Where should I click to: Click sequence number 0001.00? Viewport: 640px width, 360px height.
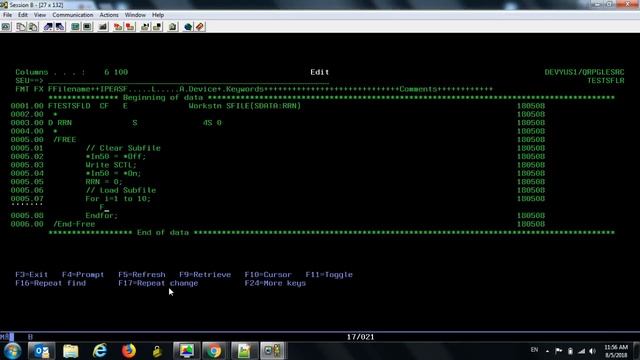[27, 106]
